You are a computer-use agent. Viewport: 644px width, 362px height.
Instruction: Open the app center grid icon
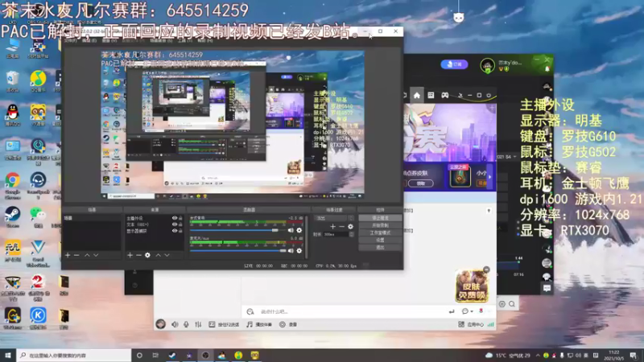pos(461,324)
